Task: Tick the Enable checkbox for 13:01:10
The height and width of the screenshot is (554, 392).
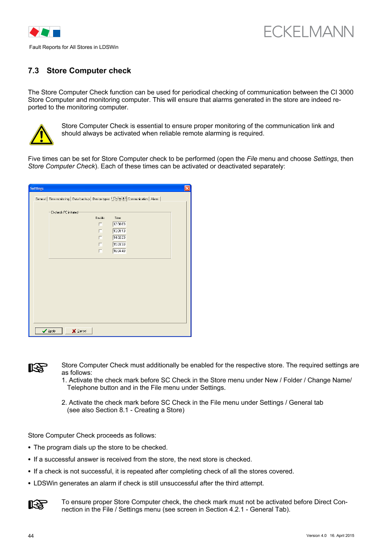Action: (x=100, y=231)
